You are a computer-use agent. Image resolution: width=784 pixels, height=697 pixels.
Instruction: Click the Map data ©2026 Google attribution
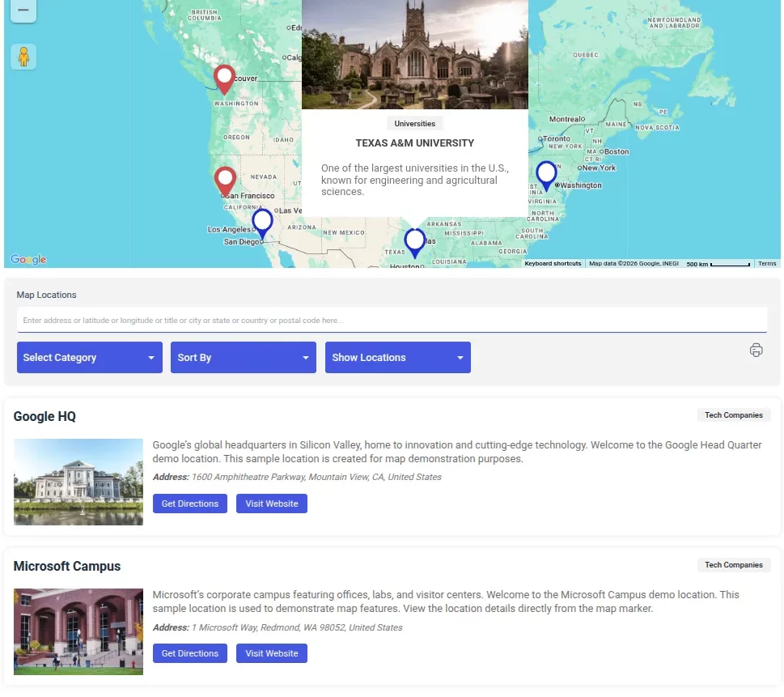point(634,264)
